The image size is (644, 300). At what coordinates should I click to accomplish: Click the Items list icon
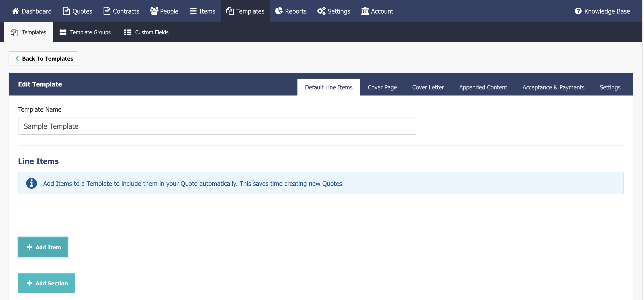[x=193, y=11]
